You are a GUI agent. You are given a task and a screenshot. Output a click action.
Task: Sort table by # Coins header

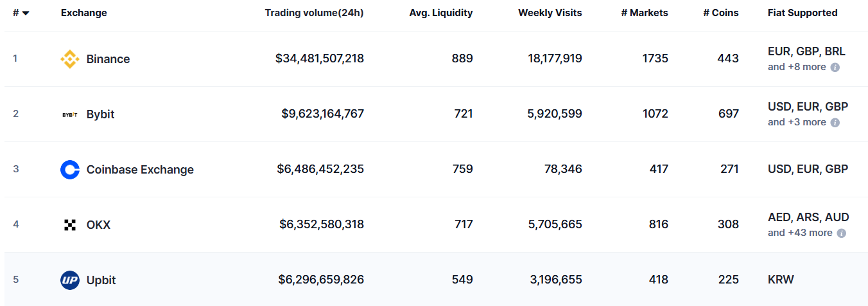[720, 13]
